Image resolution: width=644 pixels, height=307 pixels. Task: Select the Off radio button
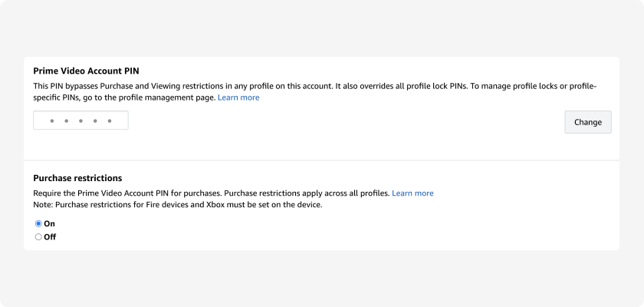pos(38,236)
